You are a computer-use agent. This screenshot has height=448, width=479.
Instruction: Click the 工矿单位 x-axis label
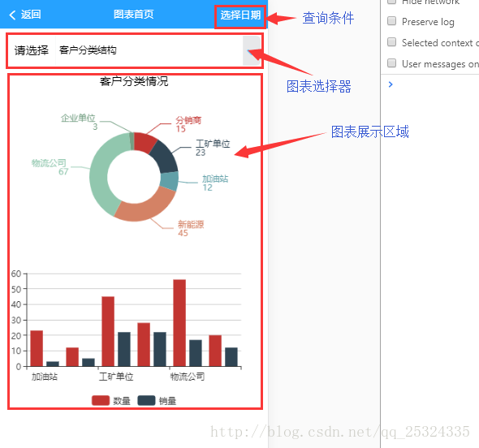(x=116, y=377)
